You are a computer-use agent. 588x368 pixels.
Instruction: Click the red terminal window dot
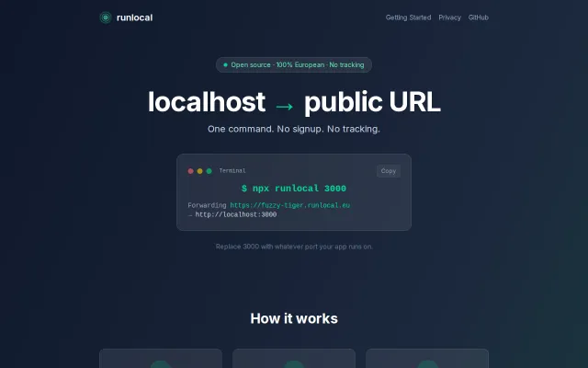pyautogui.click(x=190, y=171)
